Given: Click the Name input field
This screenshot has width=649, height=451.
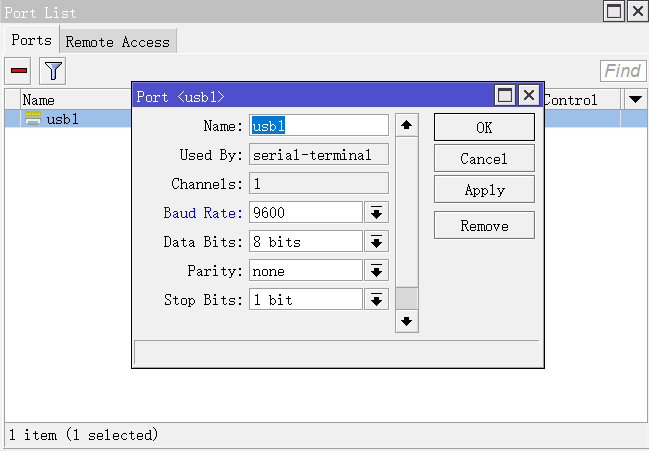Looking at the screenshot, I should click(x=318, y=126).
